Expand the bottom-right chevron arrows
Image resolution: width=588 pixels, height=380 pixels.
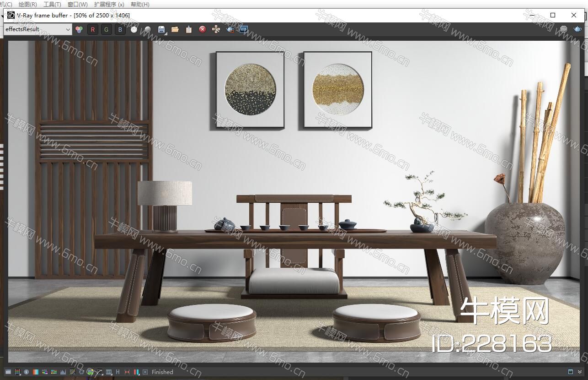[x=580, y=372]
